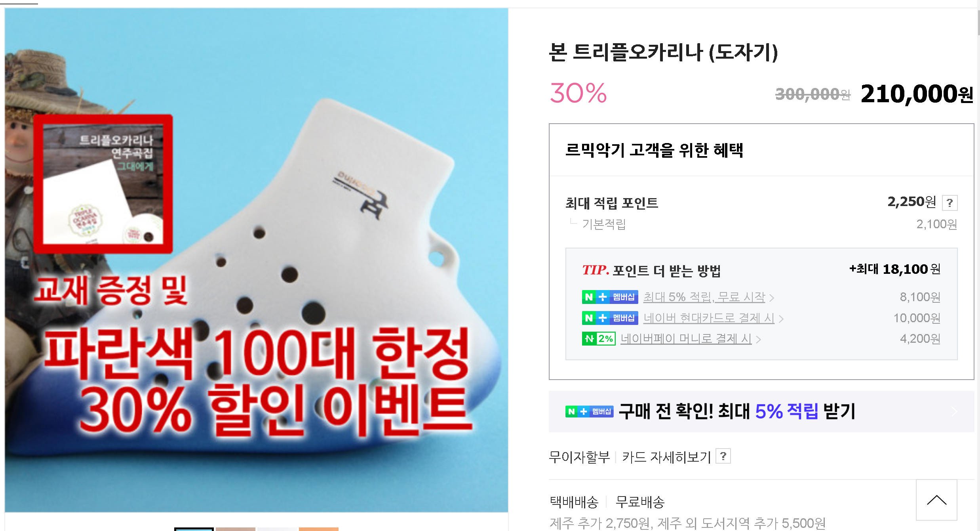Click the N 2% Naver Pay badge

tap(599, 339)
